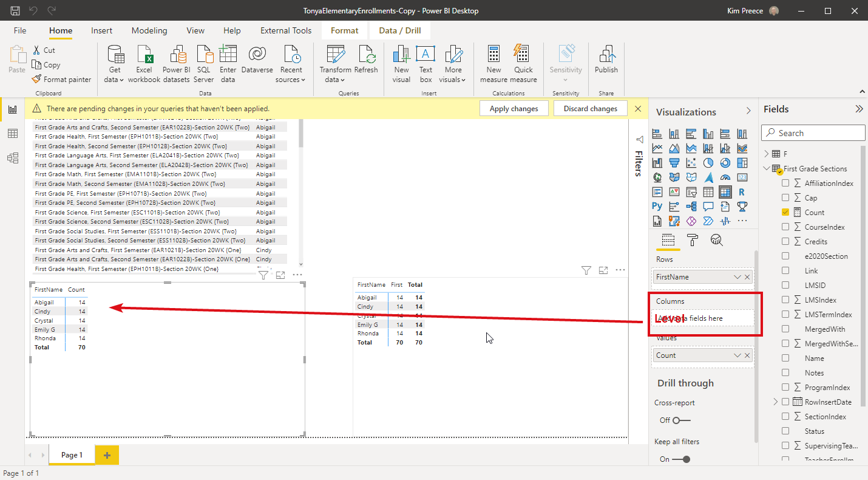Choose the Pie chart visual
Viewport: 868px width, 480px height.
[x=708, y=163]
